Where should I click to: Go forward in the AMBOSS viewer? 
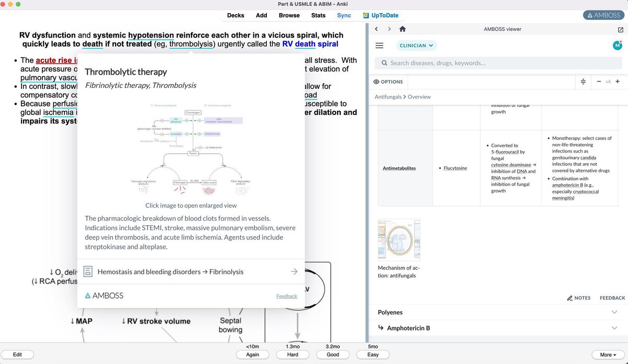(x=389, y=29)
